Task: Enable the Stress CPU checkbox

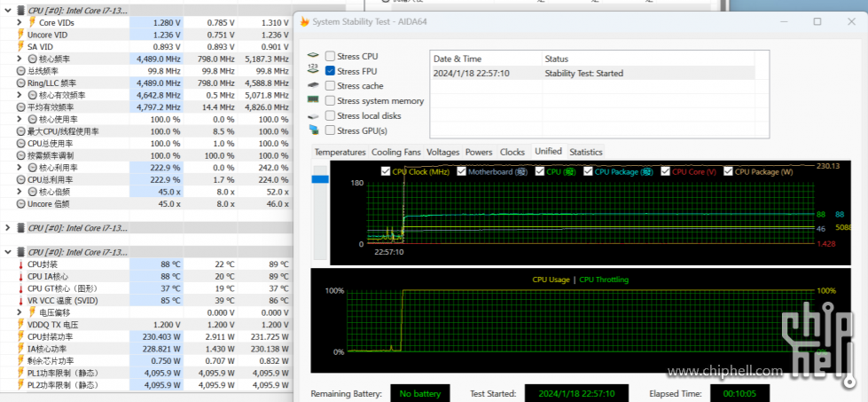Action: click(x=330, y=56)
